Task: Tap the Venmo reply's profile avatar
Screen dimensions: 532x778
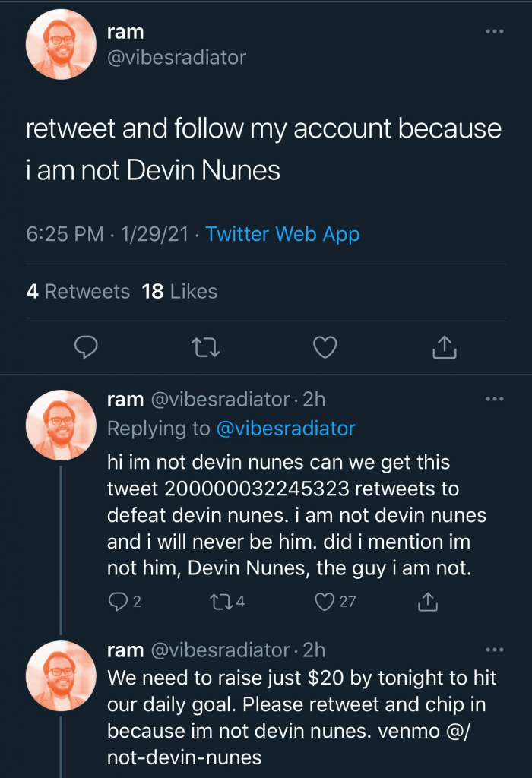Action: tap(61, 676)
